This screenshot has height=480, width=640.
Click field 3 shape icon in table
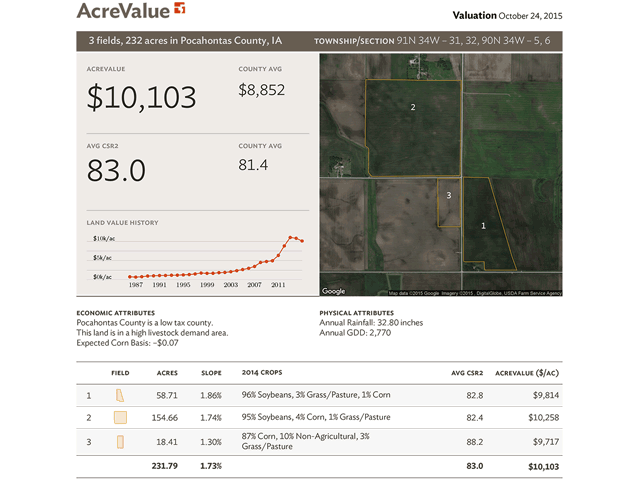120,442
